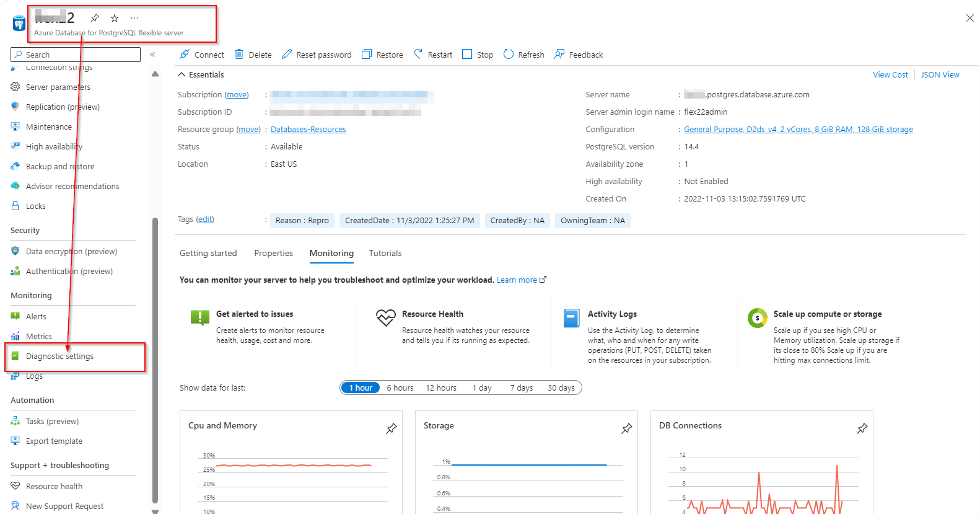Select the 30 days time range

(561, 388)
